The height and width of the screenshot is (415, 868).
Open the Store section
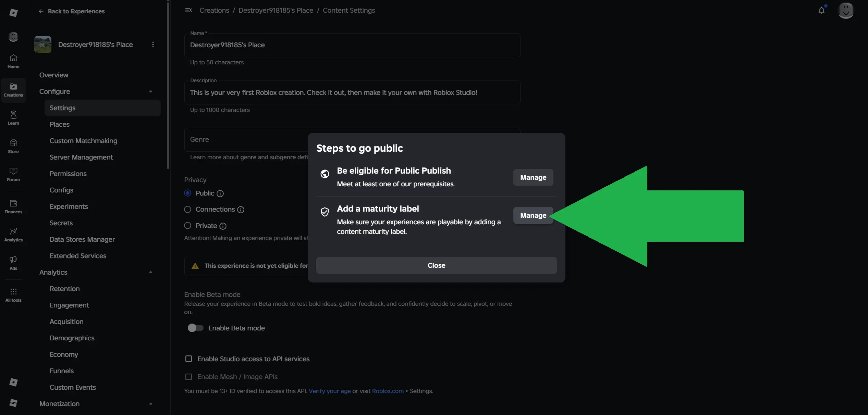pos(13,146)
